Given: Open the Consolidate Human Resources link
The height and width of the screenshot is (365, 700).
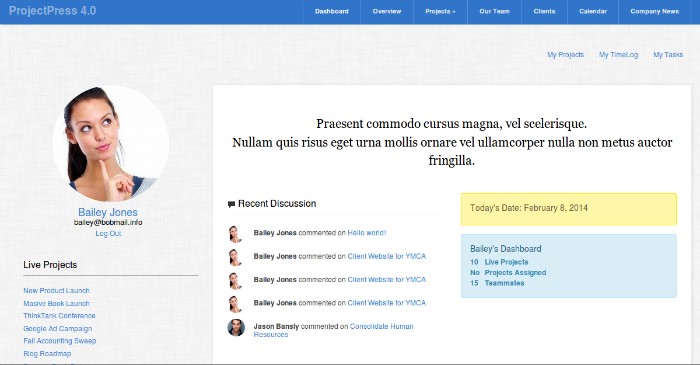Looking at the screenshot, I should [333, 330].
